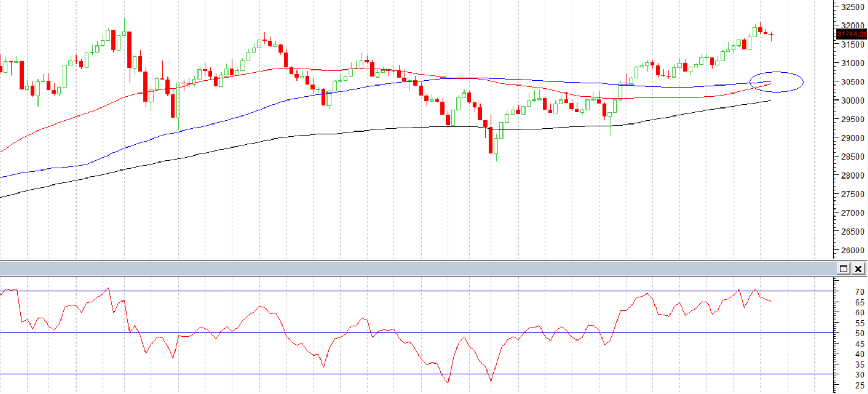Click the 26500 price axis label

[x=852, y=231]
